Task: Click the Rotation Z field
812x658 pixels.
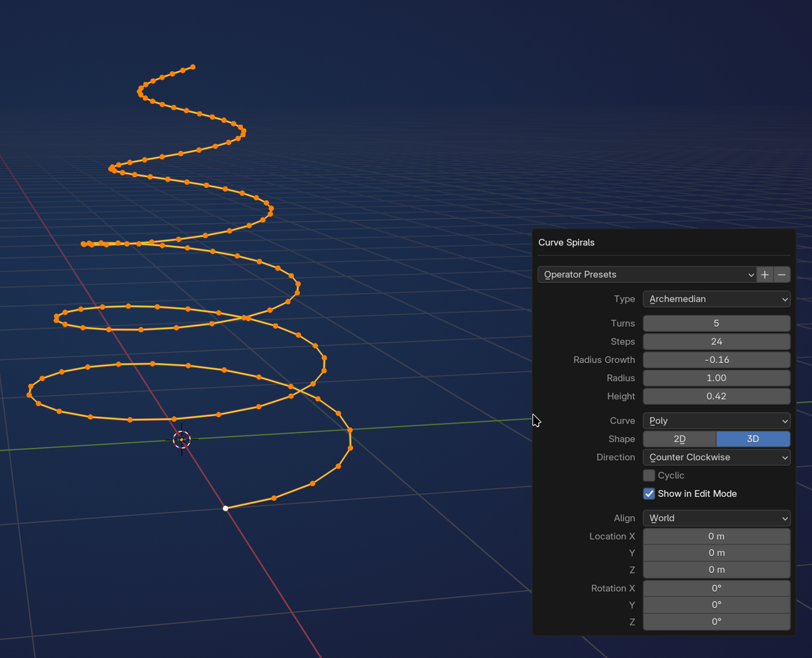Action: (x=717, y=622)
